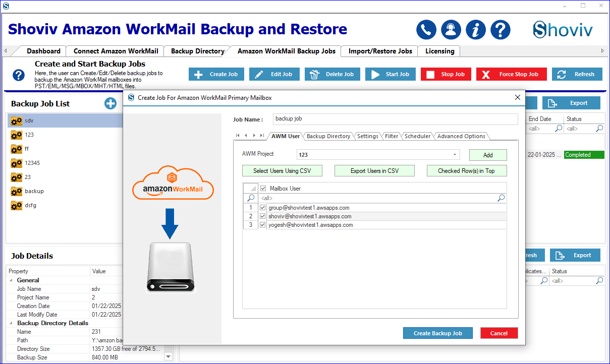Select the AWM User tab in dialog
The image size is (610, 364).
click(286, 136)
